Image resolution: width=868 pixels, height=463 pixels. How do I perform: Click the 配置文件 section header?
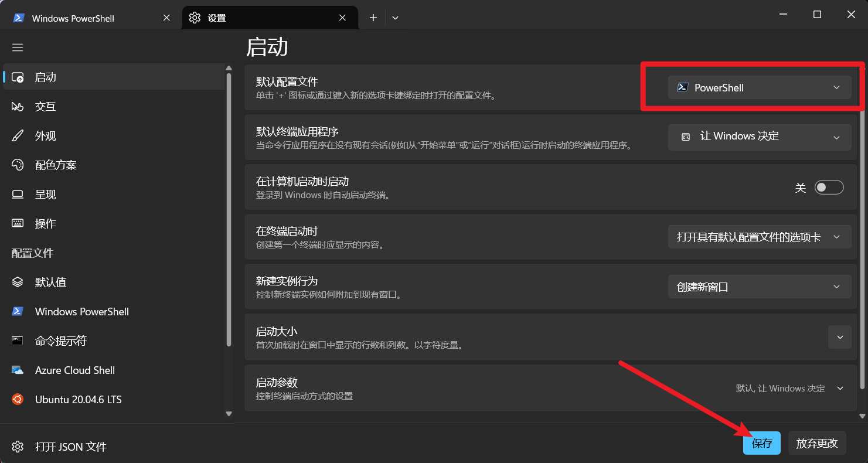point(33,253)
